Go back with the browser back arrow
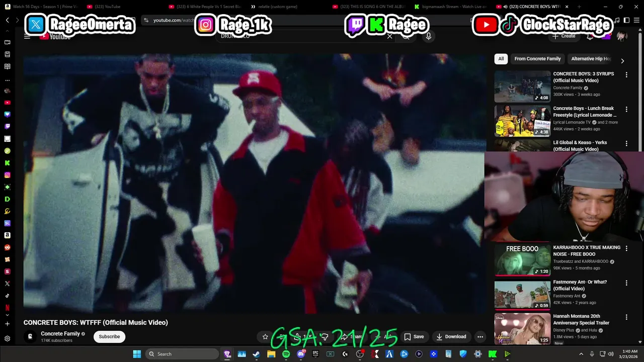This screenshot has width=644, height=362. 7,20
